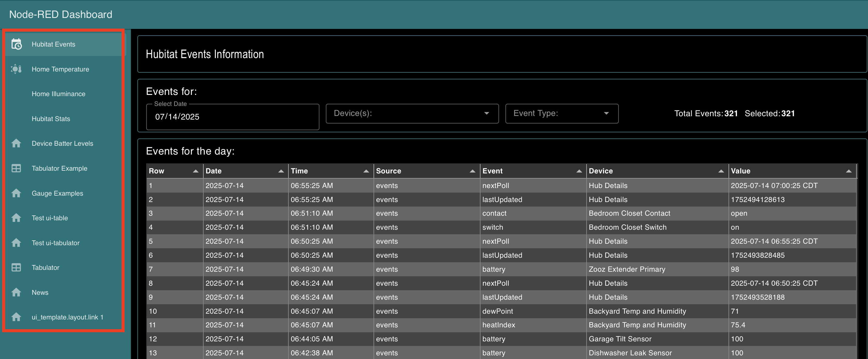Switch to Tabulator Example page
Screen dimensions: 868x359
(63, 168)
